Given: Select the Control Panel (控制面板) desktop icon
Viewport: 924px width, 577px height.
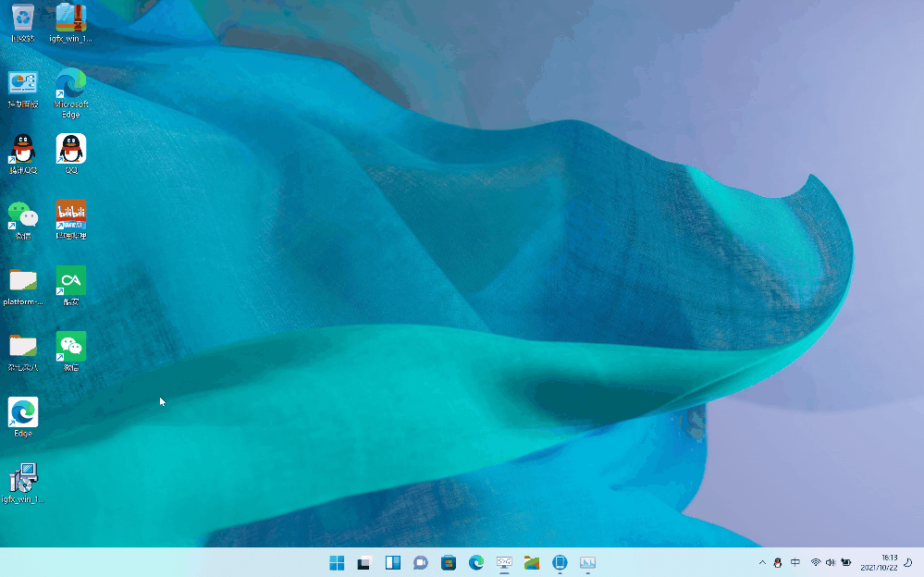Looking at the screenshot, I should 23,89.
